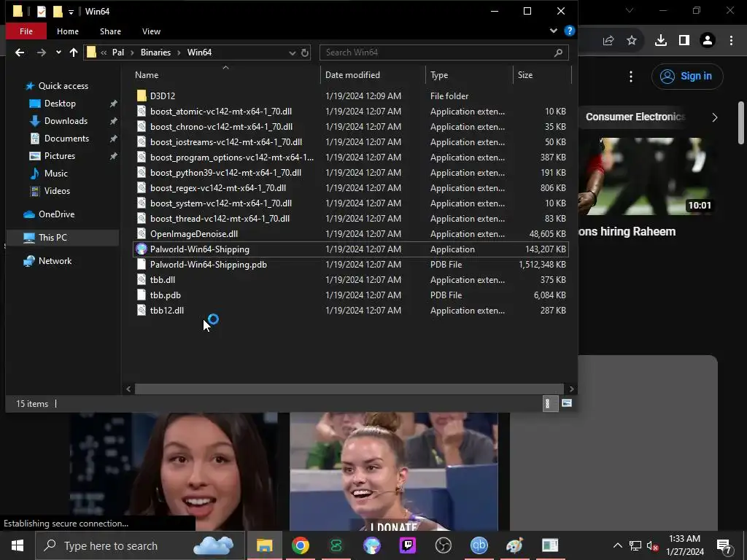Go up one folder level arrow

pyautogui.click(x=74, y=52)
